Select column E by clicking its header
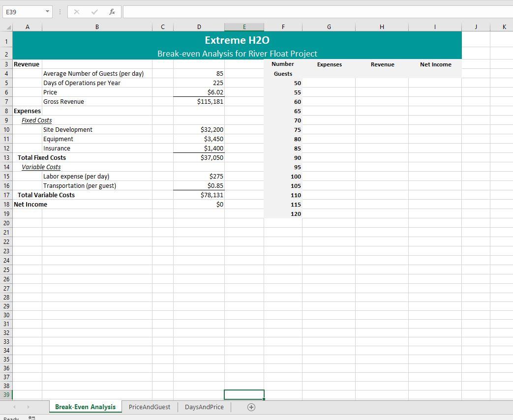The height and width of the screenshot is (420, 513). coord(244,27)
